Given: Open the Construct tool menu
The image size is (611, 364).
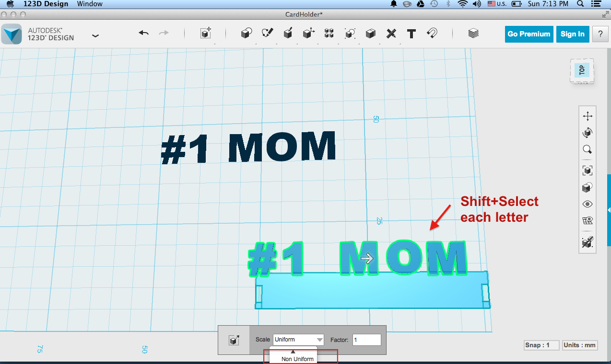Looking at the screenshot, I should [x=288, y=34].
